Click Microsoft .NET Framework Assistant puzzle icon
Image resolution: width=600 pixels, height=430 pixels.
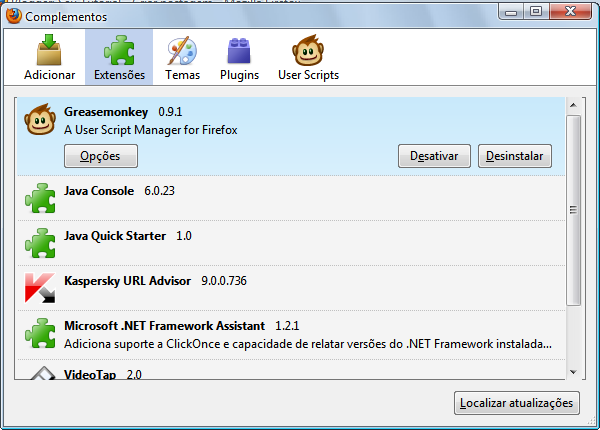40,333
